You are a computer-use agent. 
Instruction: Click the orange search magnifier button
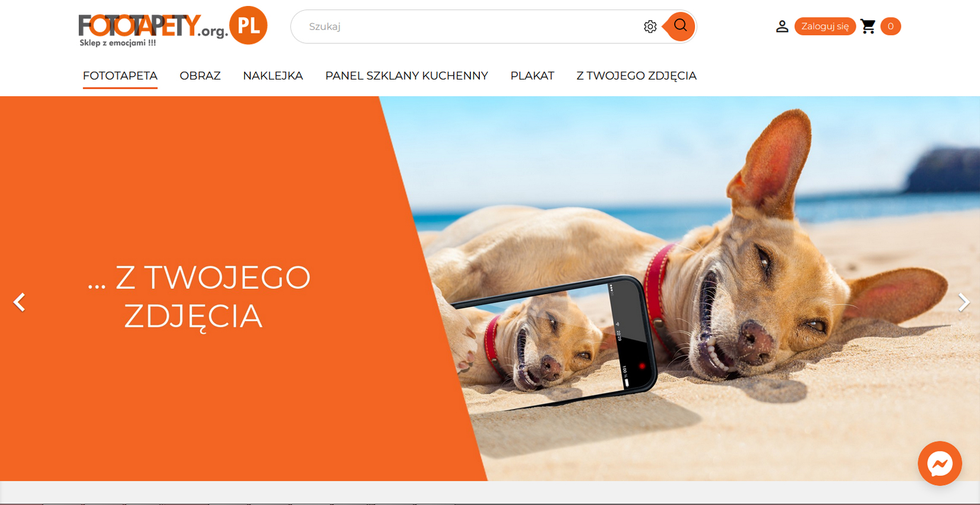[x=681, y=26]
